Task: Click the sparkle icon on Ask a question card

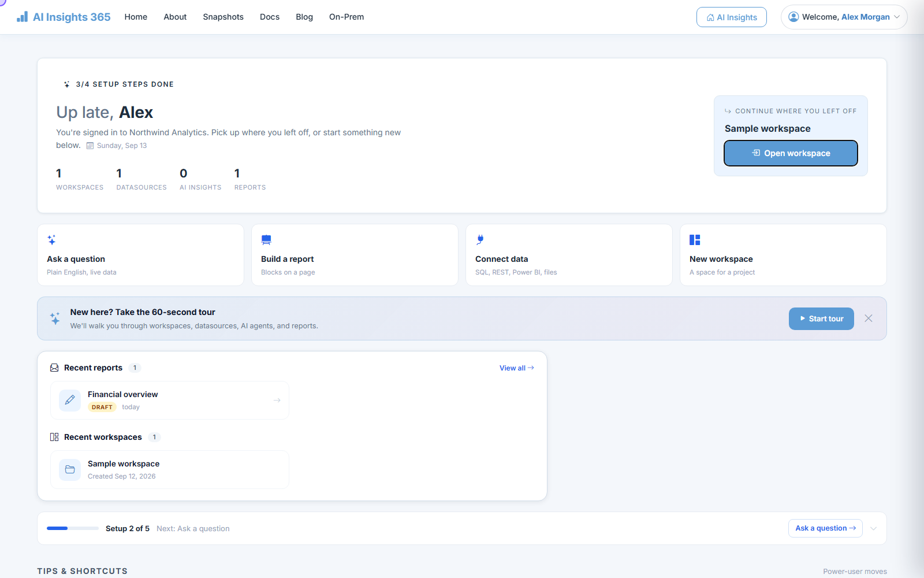Action: (51, 240)
